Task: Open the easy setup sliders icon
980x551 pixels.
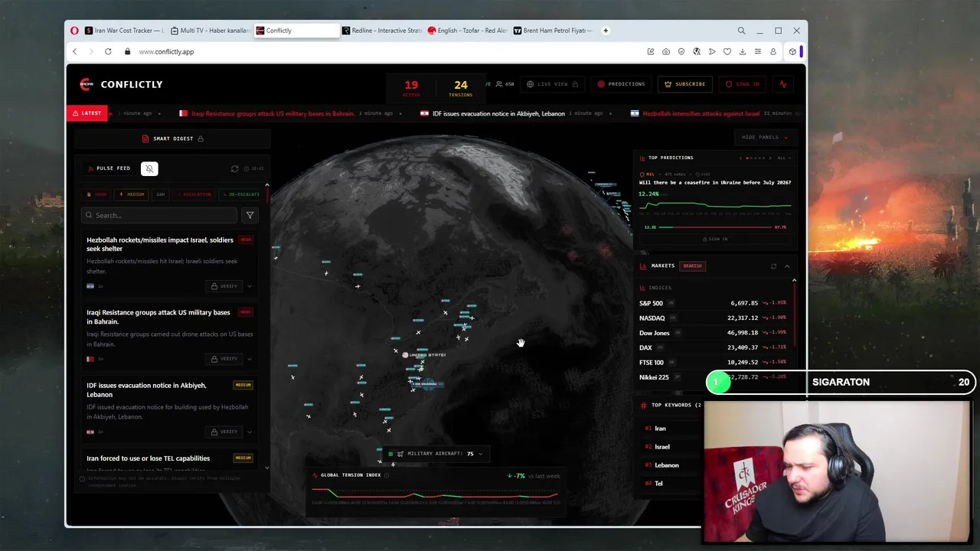Action: pos(758,51)
